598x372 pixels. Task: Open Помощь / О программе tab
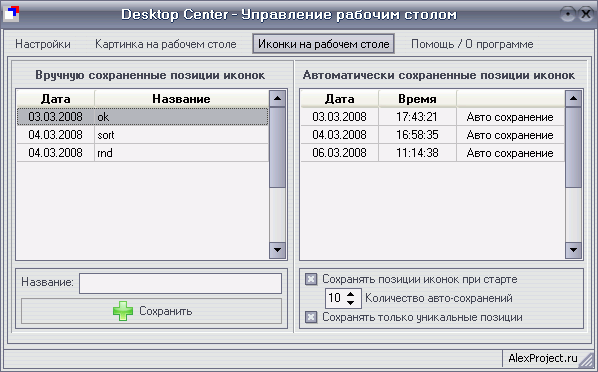472,44
